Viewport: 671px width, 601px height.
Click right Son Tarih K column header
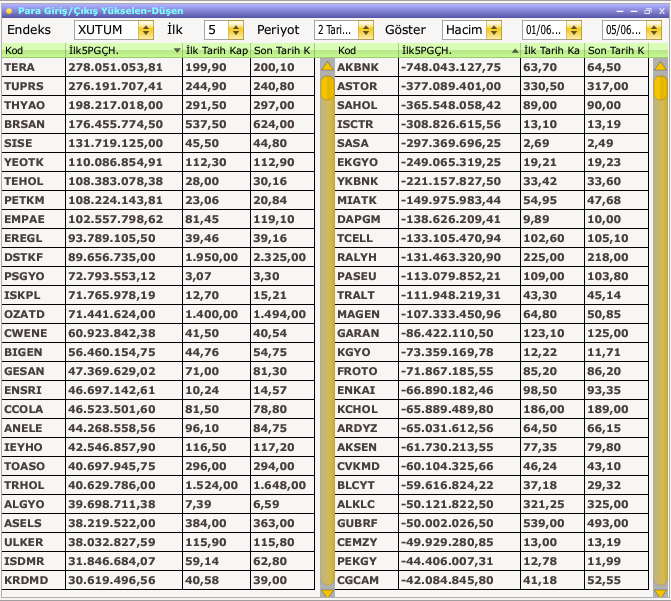point(616,51)
